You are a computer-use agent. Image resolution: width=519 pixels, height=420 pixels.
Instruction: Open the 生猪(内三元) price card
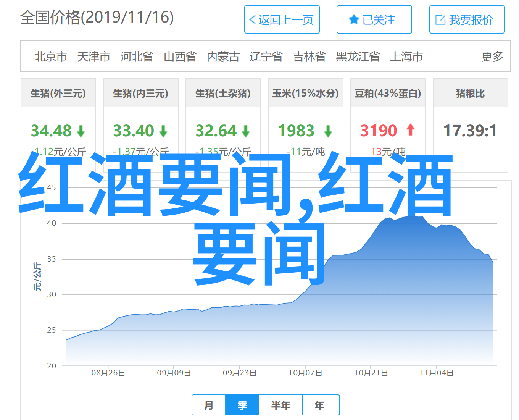tap(141, 126)
